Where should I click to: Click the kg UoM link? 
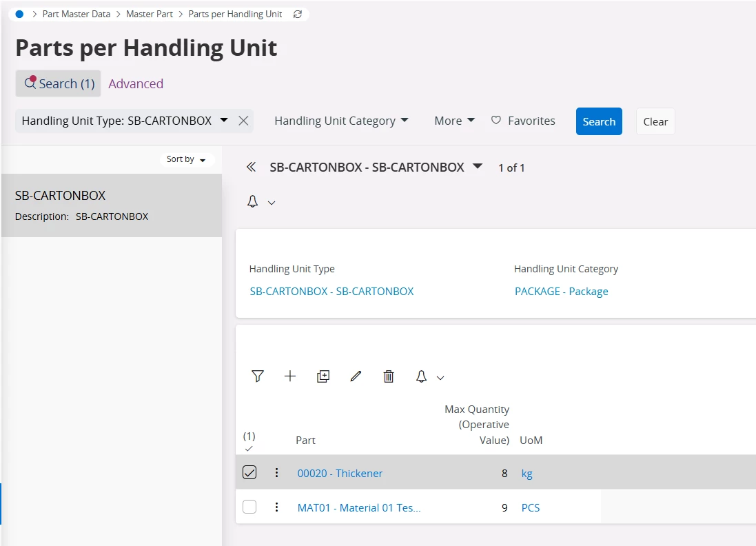coord(527,474)
